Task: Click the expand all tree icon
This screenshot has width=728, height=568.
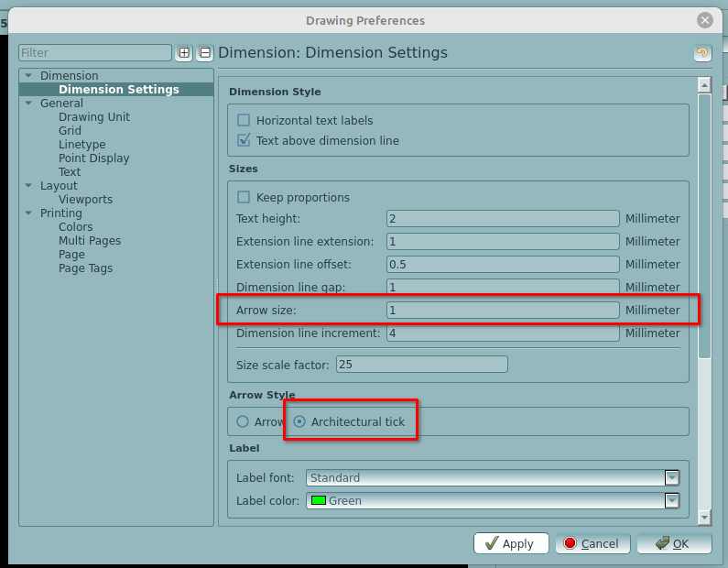Action: click(x=184, y=53)
